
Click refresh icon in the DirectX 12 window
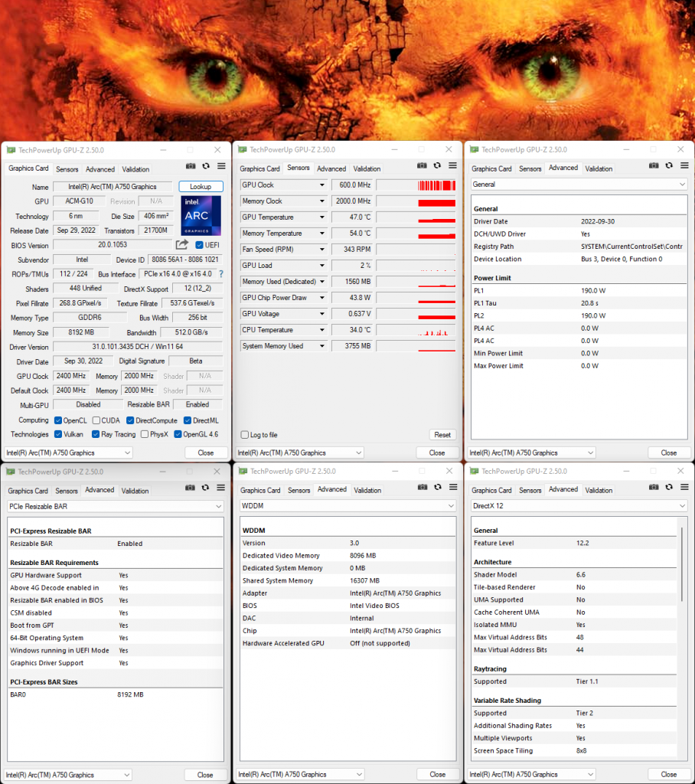tap(669, 487)
